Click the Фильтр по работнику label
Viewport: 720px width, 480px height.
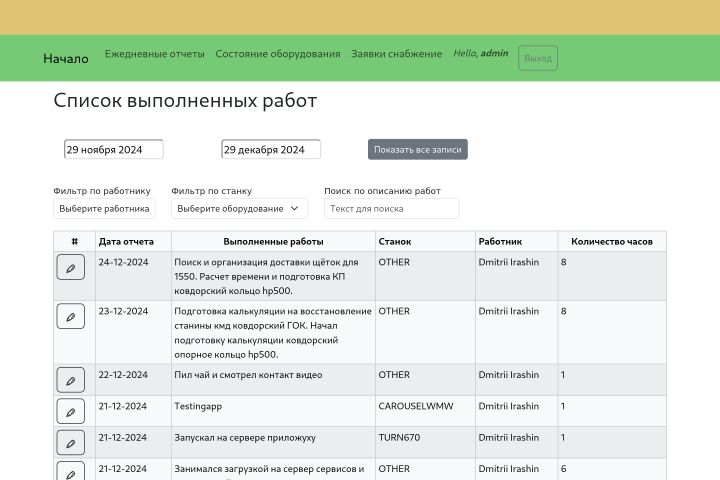[x=102, y=191]
